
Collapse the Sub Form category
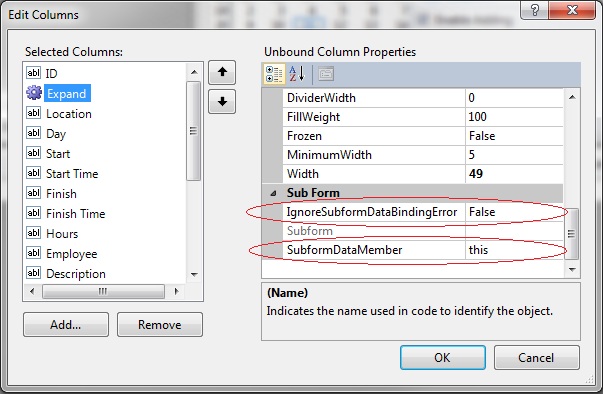tap(273, 193)
